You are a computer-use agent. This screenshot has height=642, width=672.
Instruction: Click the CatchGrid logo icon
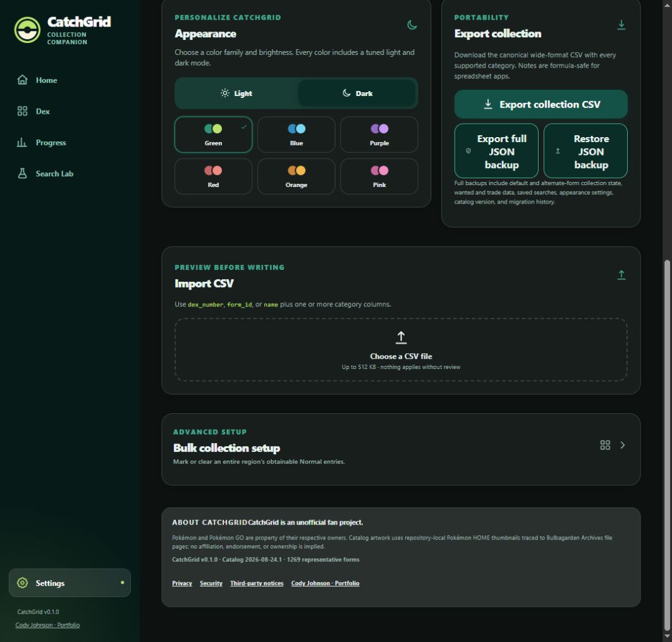[x=27, y=30]
